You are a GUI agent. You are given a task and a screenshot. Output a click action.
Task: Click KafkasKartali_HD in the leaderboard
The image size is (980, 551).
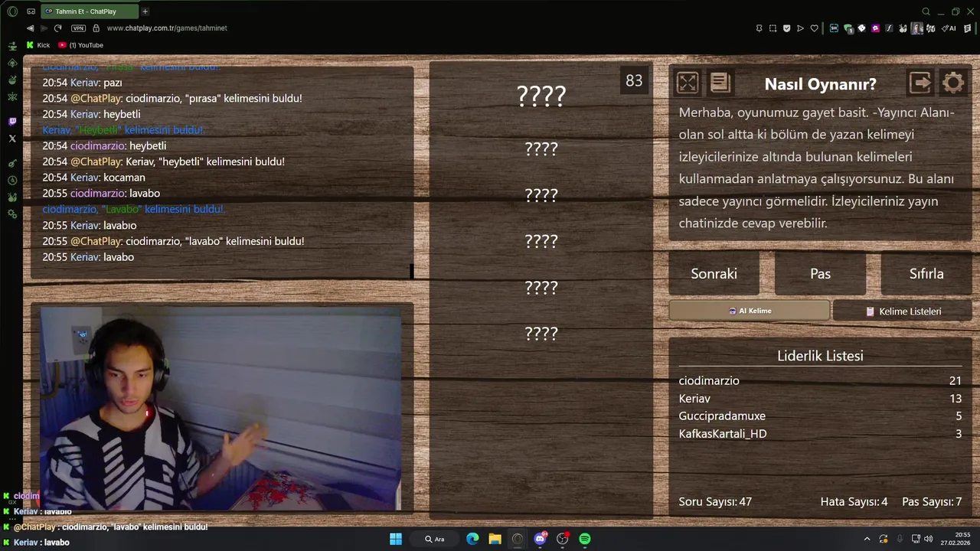(x=723, y=433)
